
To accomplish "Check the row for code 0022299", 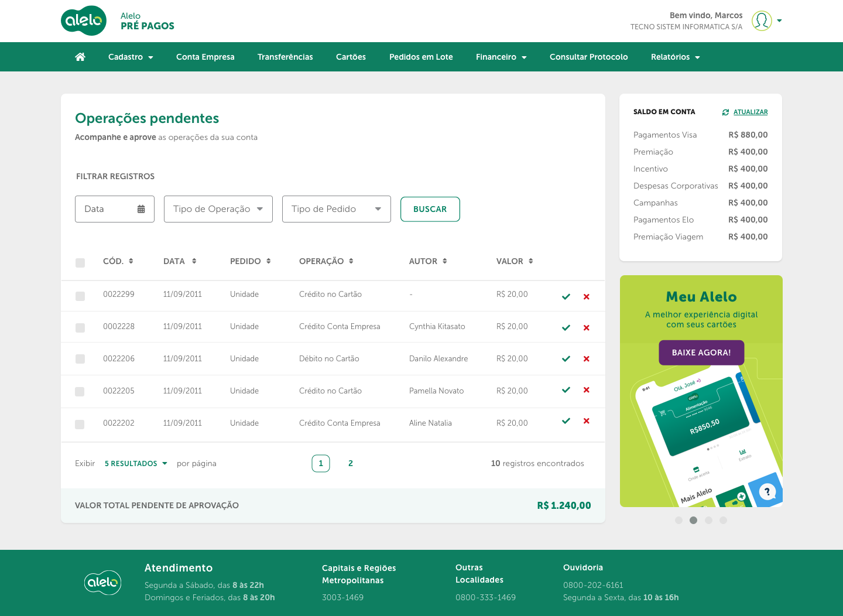I will (80, 296).
